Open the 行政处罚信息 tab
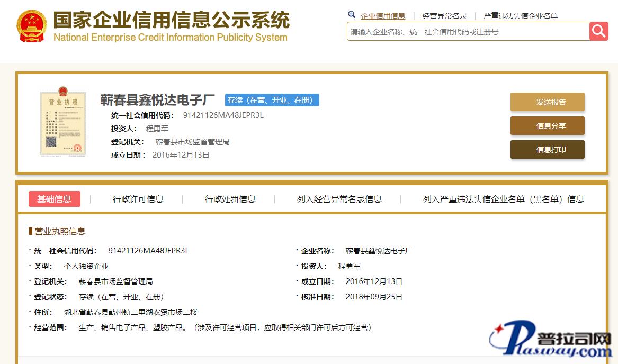This screenshot has width=618, height=364. [x=230, y=199]
